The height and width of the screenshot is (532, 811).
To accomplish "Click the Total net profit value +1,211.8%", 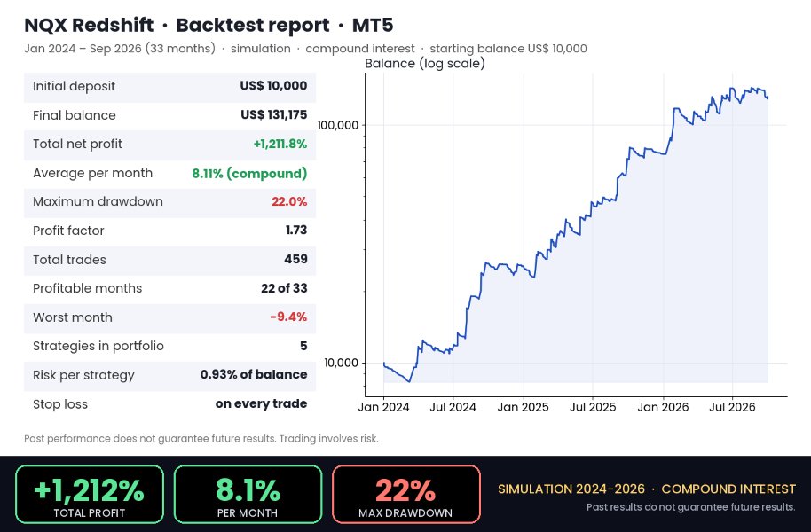I will [280, 145].
